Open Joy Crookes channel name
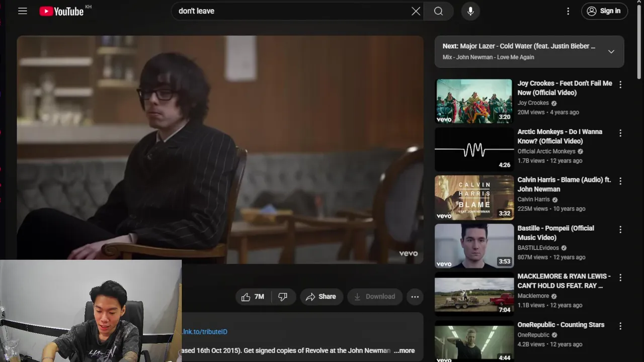Image resolution: width=644 pixels, height=362 pixels. coord(533,103)
